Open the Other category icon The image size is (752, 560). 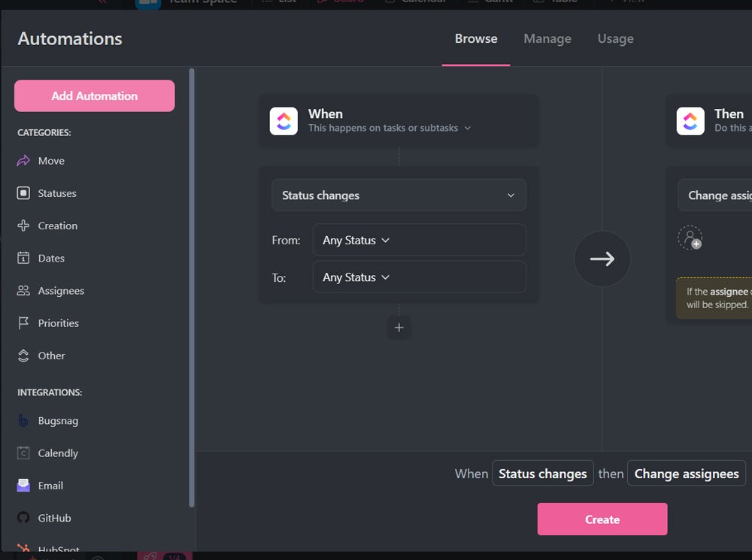coord(23,356)
